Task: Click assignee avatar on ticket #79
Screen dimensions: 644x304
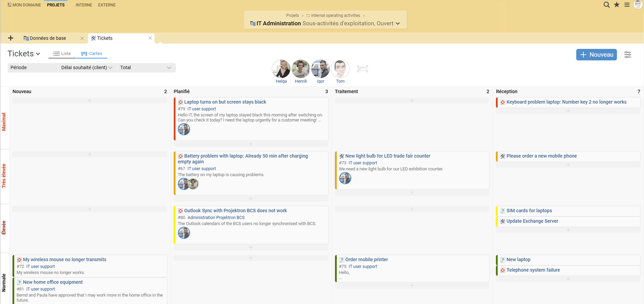Action: pyautogui.click(x=184, y=129)
